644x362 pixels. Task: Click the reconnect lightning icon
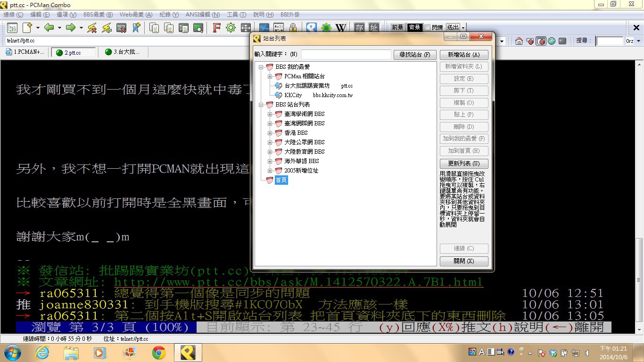[x=107, y=28]
